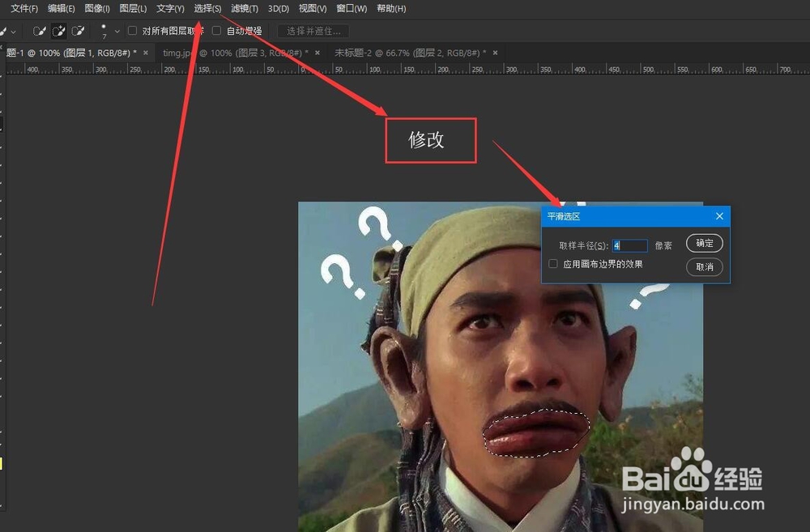
Task: Click the horizontal ruler above canvas
Action: coord(407,69)
